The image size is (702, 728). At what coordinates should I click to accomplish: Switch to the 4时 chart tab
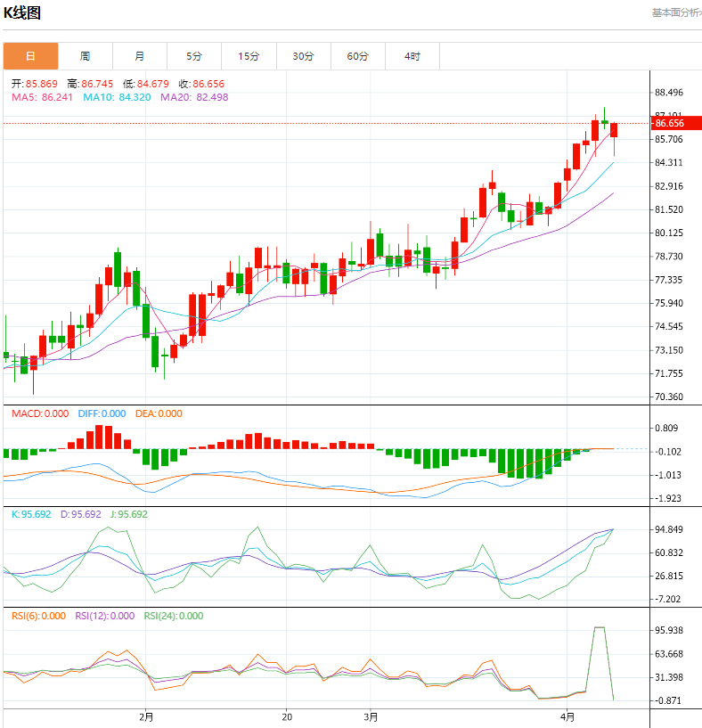click(x=412, y=56)
